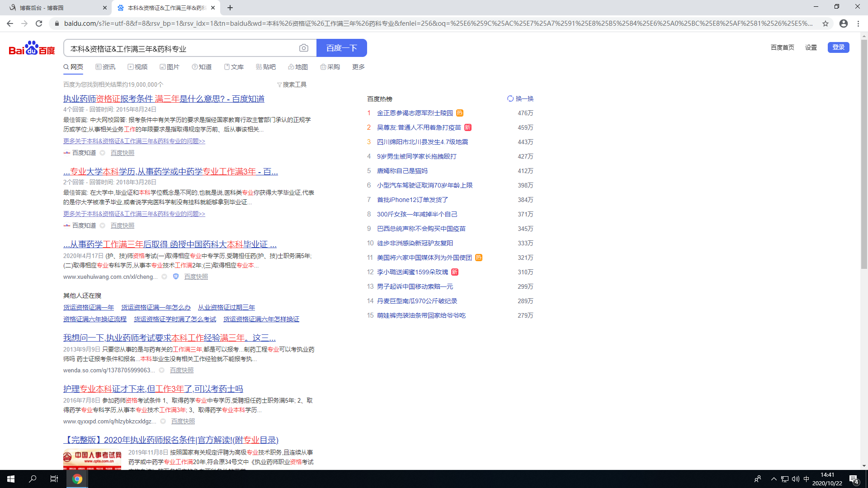Image resolution: width=868 pixels, height=488 pixels.
Task: Click the Baidu logo
Action: [32, 48]
